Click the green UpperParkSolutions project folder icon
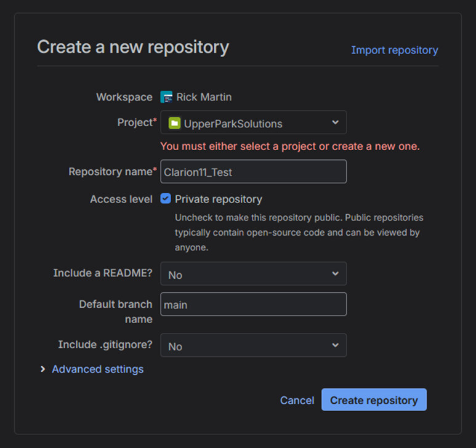The width and height of the screenshot is (476, 448). coord(174,123)
